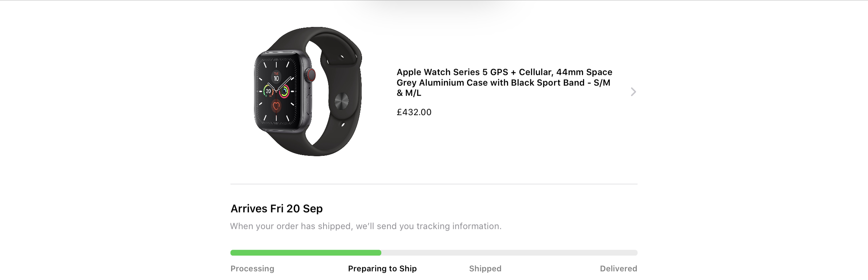Open product details via the right chevron arrow
Viewport: 868px width, 280px height.
tap(633, 92)
